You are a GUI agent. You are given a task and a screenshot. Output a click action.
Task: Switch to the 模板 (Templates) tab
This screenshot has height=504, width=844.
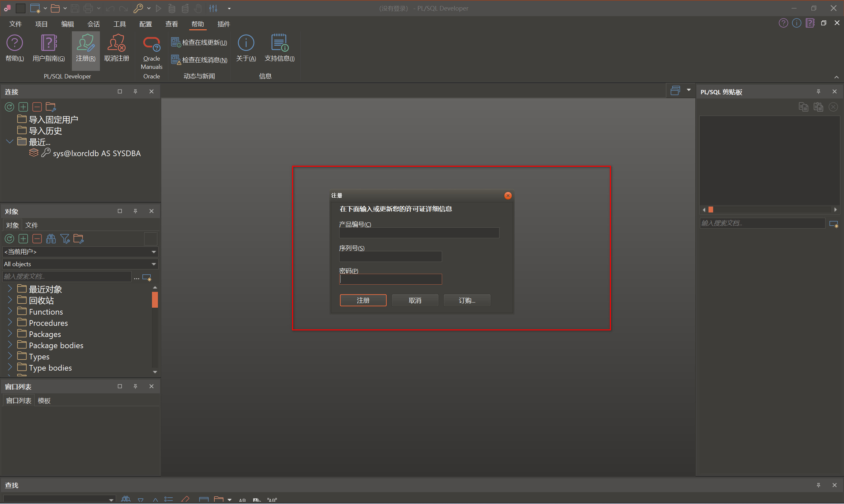point(44,401)
